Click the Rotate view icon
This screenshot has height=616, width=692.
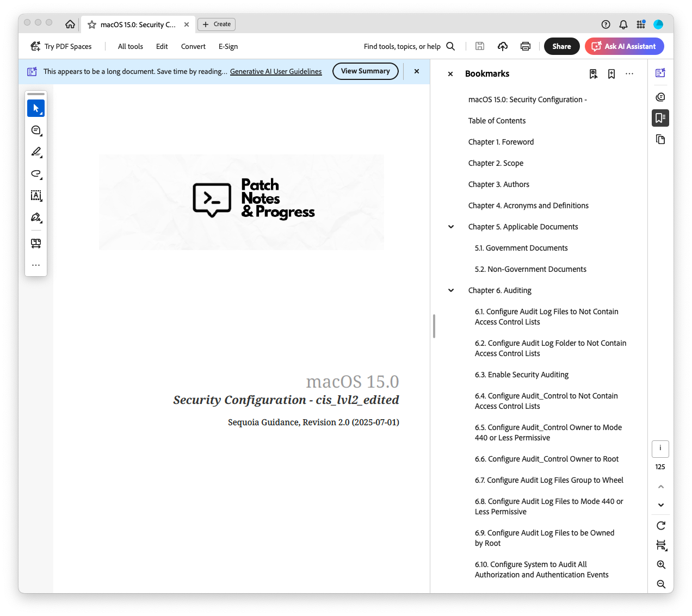(x=661, y=526)
